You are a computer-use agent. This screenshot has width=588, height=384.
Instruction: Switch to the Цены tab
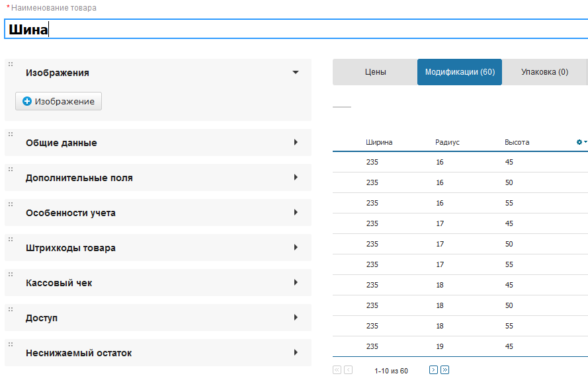coord(375,72)
